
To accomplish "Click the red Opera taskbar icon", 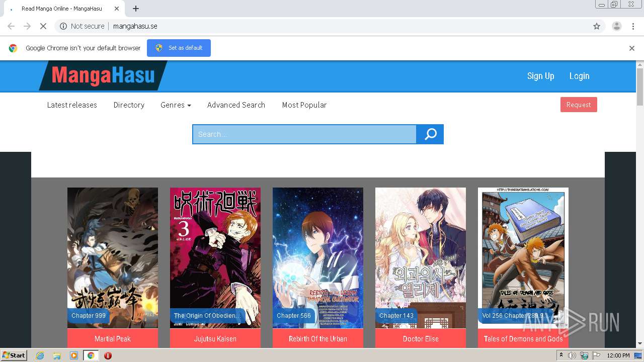I will pos(108,355).
